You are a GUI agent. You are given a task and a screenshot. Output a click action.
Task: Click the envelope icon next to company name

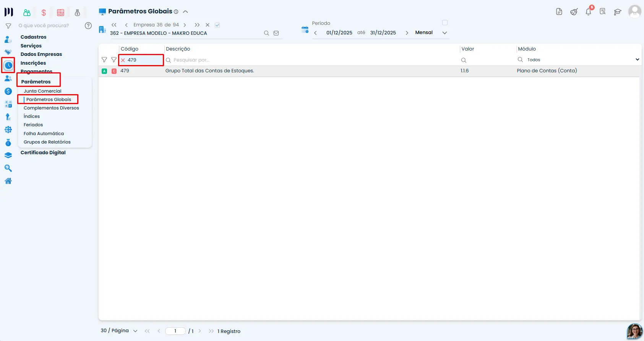pos(276,33)
